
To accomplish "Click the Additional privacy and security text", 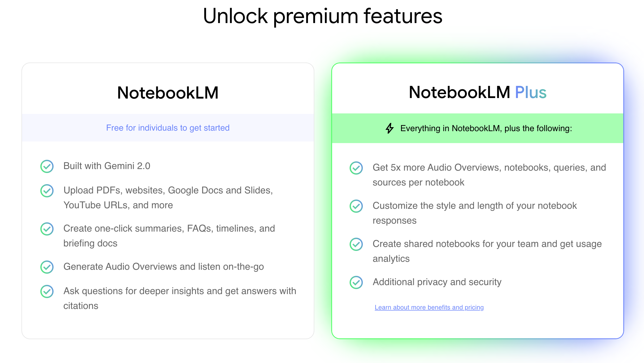I will tap(437, 282).
